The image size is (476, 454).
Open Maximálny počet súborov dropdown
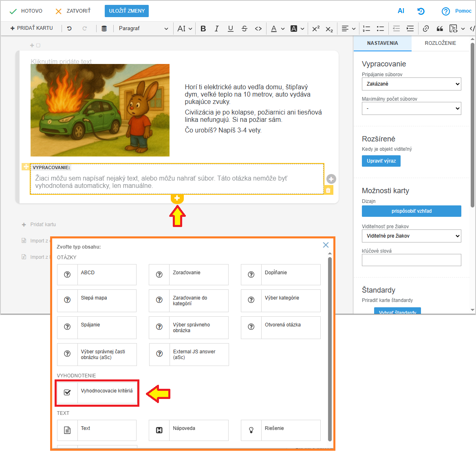pyautogui.click(x=411, y=108)
